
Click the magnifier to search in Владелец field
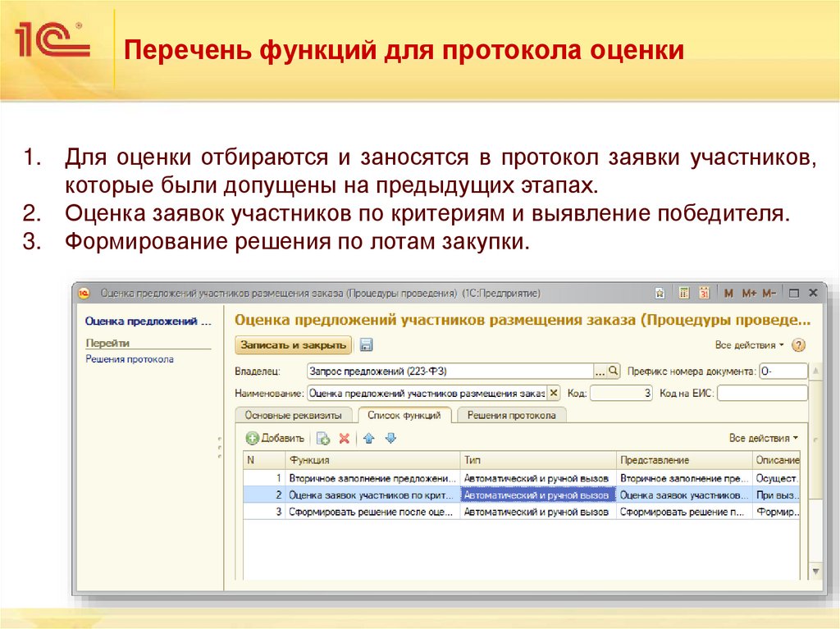pos(614,371)
